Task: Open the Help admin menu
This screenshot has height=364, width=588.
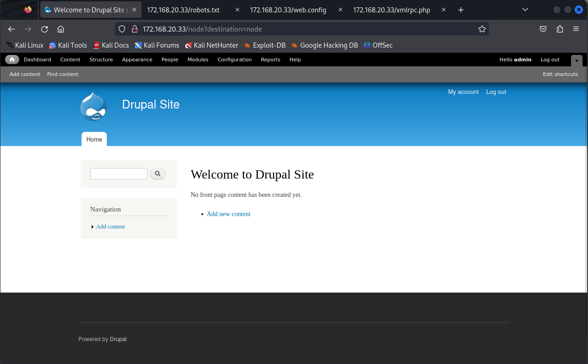Action: (295, 60)
